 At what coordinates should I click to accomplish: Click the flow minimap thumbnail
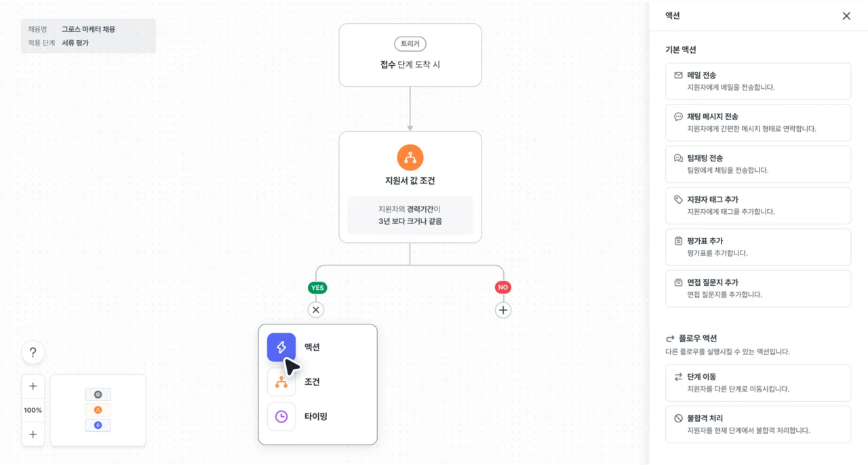click(98, 410)
